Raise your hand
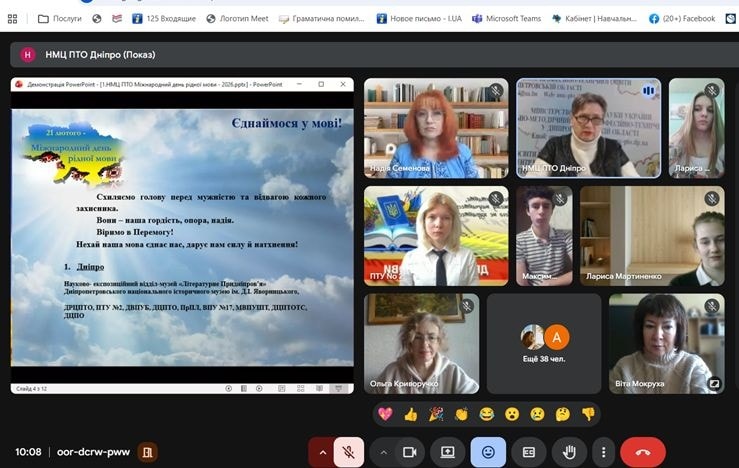Image resolution: width=739 pixels, height=468 pixels. 568,452
